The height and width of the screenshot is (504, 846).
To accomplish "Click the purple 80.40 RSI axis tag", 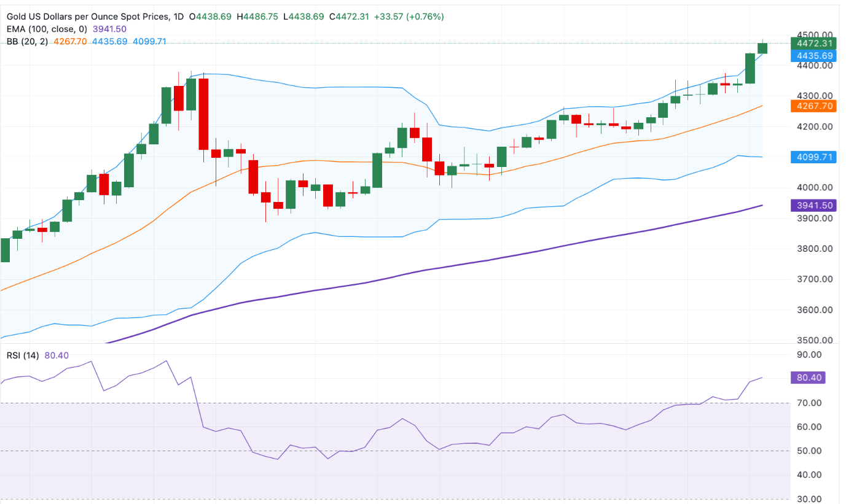I will [x=810, y=378].
